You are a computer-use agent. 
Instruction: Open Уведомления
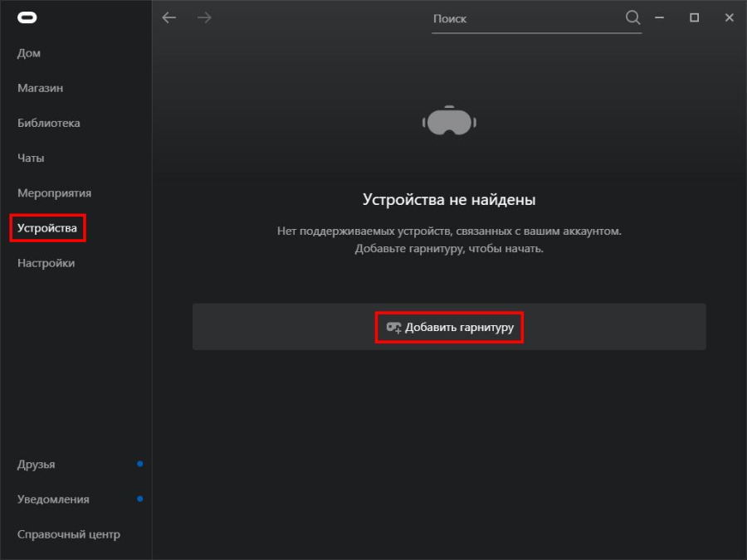click(53, 499)
